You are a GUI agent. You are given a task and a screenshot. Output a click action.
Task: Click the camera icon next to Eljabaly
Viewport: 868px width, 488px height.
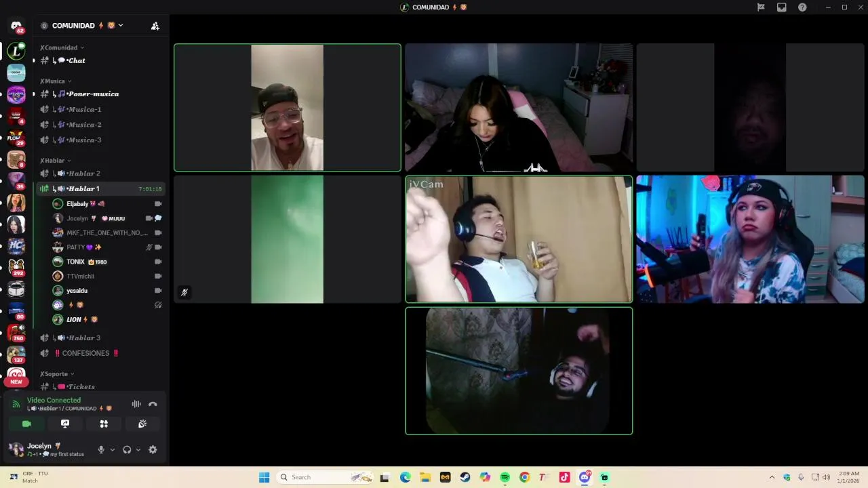[158, 204]
